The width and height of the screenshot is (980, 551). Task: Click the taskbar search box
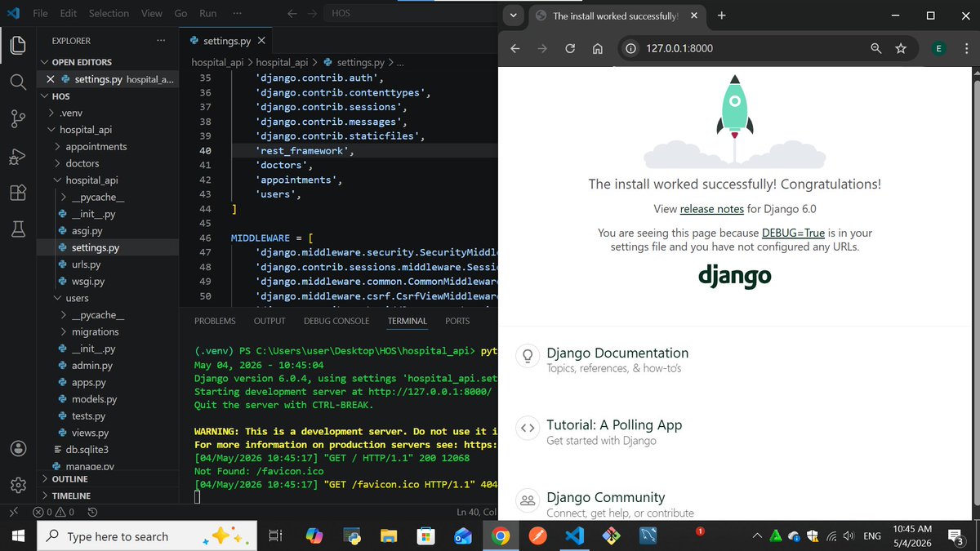click(149, 536)
